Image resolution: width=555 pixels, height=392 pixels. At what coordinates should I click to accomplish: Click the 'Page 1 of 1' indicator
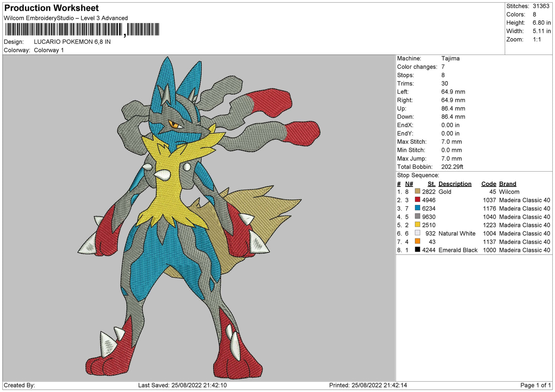click(535, 385)
